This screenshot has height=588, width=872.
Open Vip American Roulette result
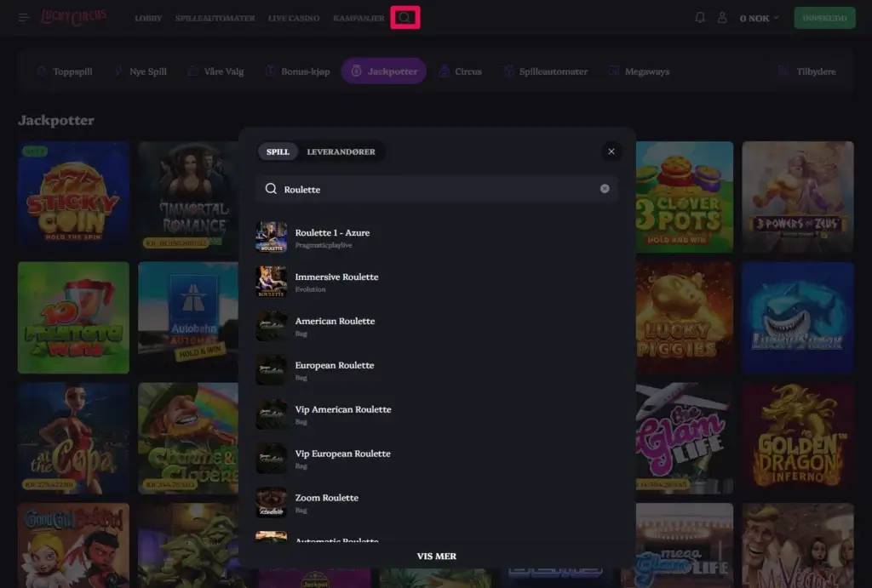[437, 414]
